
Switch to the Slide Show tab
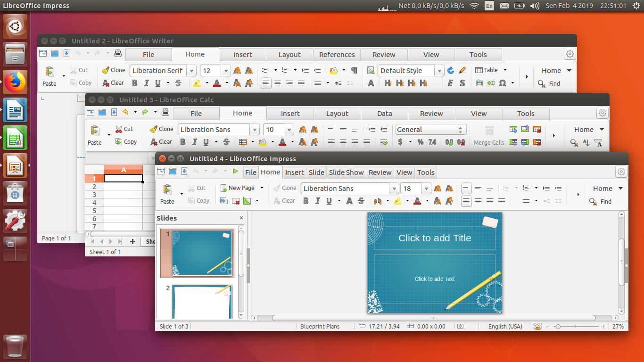tap(346, 172)
